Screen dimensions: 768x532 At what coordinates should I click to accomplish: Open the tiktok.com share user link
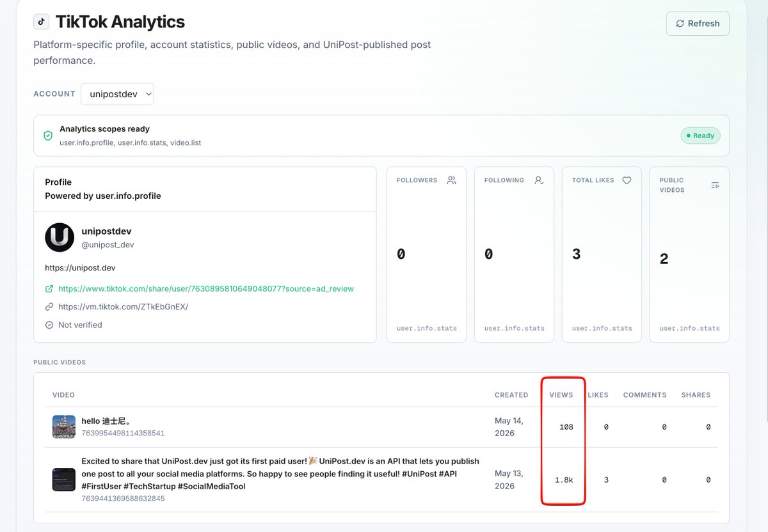click(206, 289)
